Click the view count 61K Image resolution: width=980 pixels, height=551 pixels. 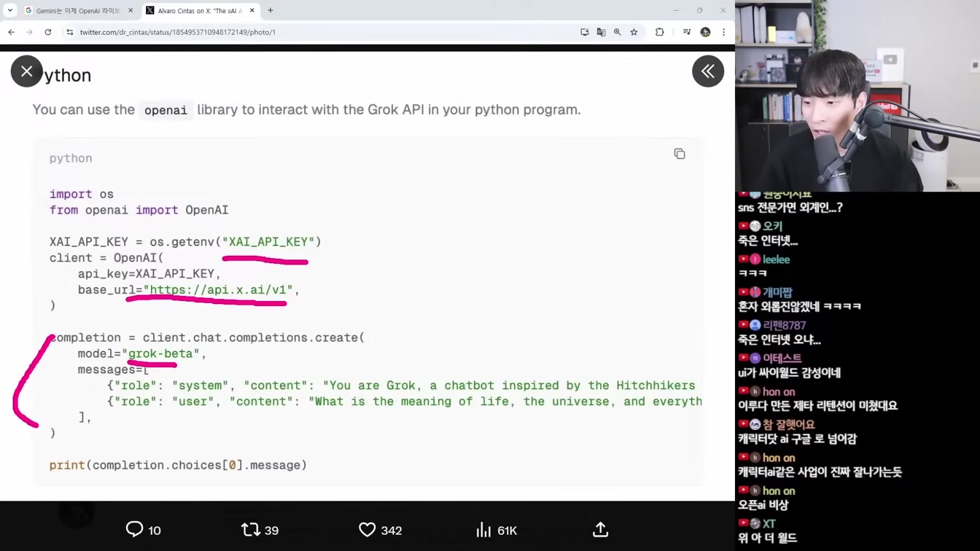tap(507, 531)
